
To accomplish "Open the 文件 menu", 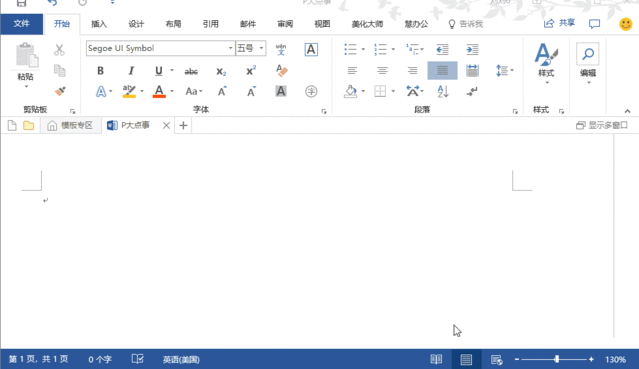I will (22, 24).
